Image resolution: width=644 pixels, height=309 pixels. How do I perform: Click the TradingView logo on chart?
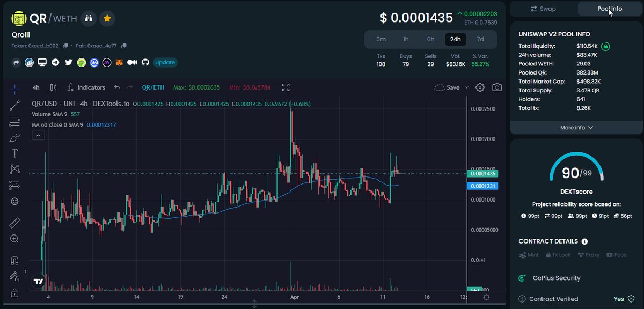coord(38,281)
